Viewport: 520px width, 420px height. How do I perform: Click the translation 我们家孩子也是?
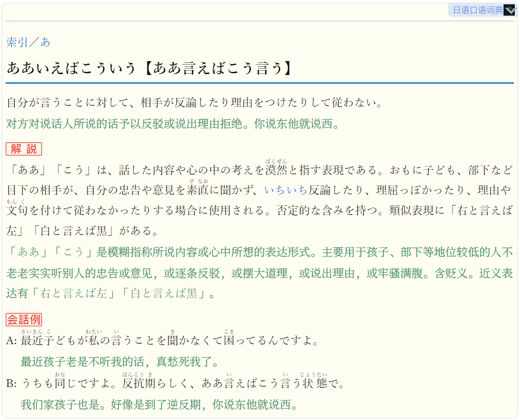click(159, 405)
